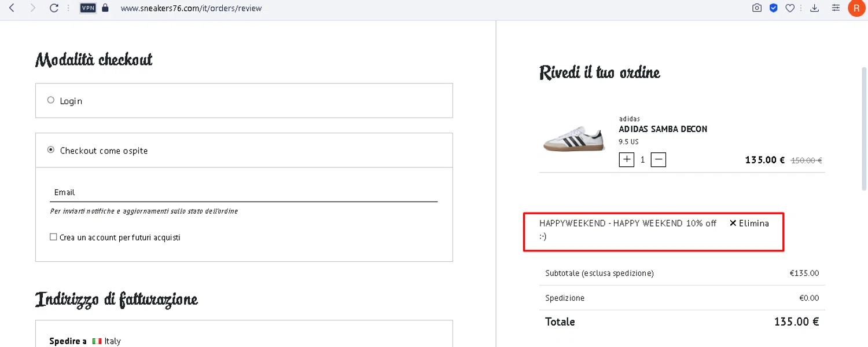Click into the Email field

(x=244, y=192)
